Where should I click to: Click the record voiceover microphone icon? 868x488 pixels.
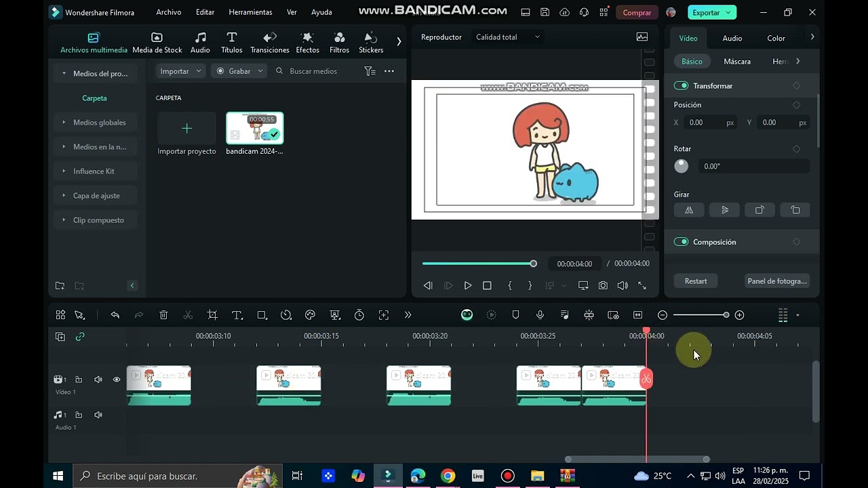point(540,315)
